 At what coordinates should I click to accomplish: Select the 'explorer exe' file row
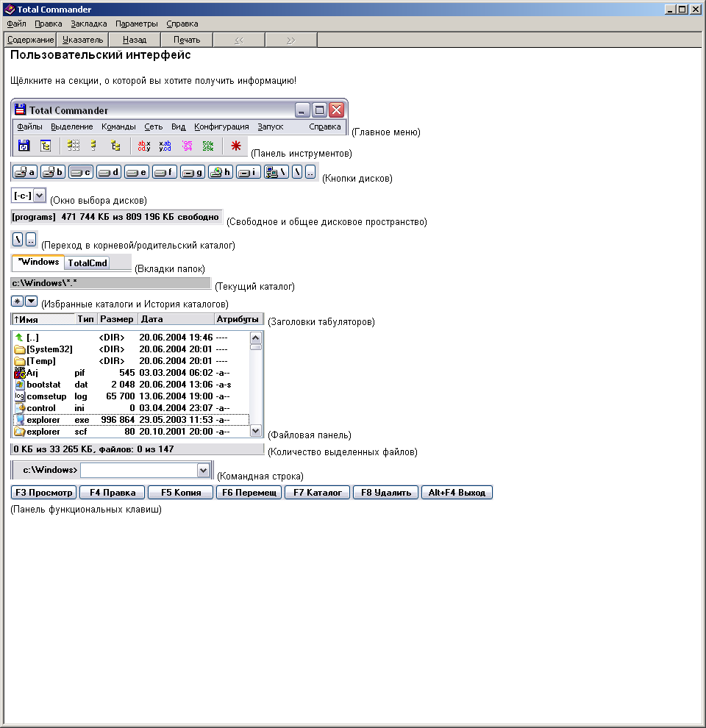(132, 420)
